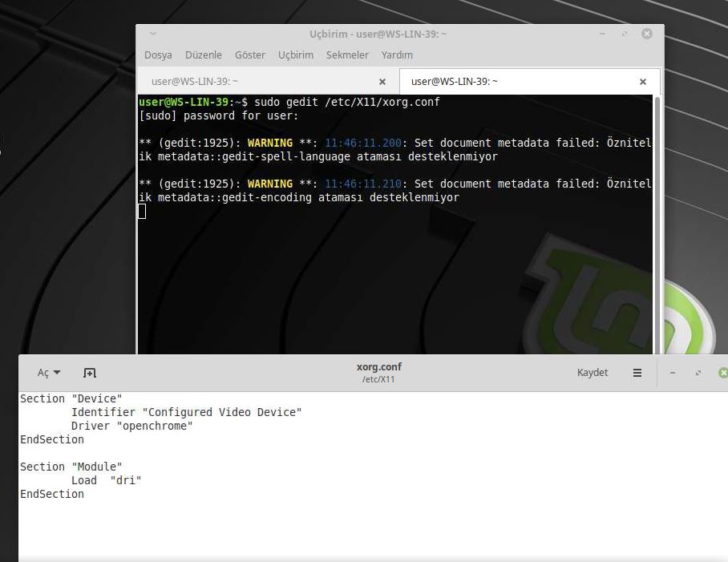The image size is (728, 562).
Task: Click the gedit-encoding warning text
Action: click(394, 190)
